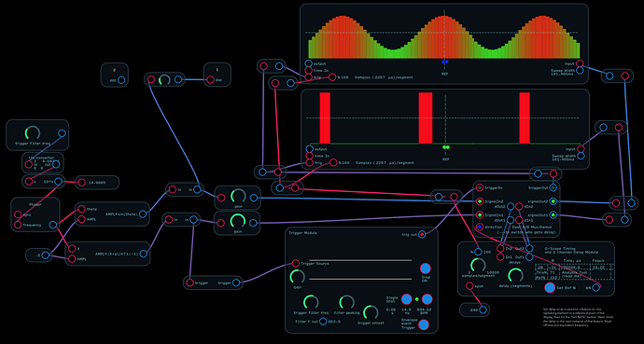644x344 pixels.
Task: Click the Phasor frequency input port
Action: [18, 225]
